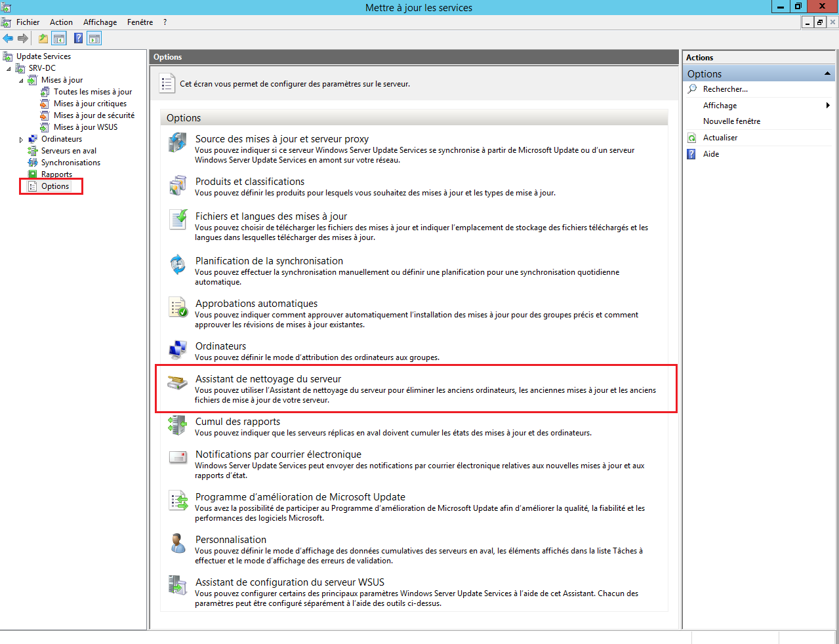This screenshot has width=839, height=644.
Task: Open the Affichage menu in the menu bar
Action: 100,22
